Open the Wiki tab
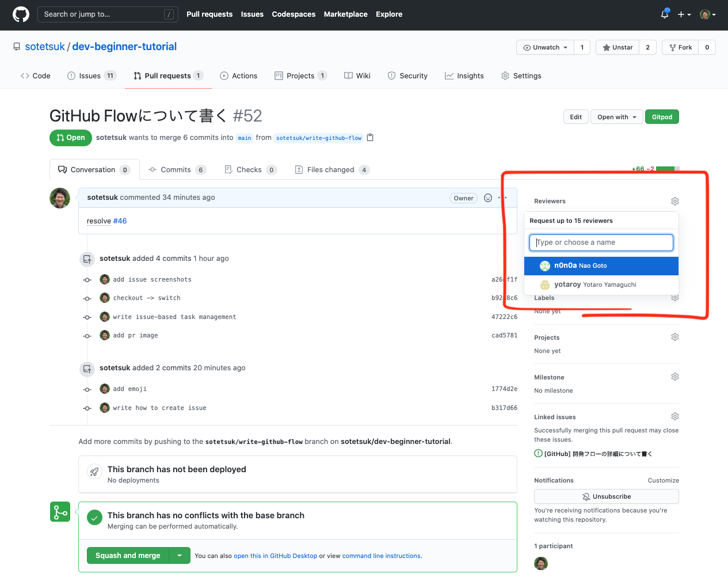Viewport: 728px width, 577px height. [x=357, y=75]
